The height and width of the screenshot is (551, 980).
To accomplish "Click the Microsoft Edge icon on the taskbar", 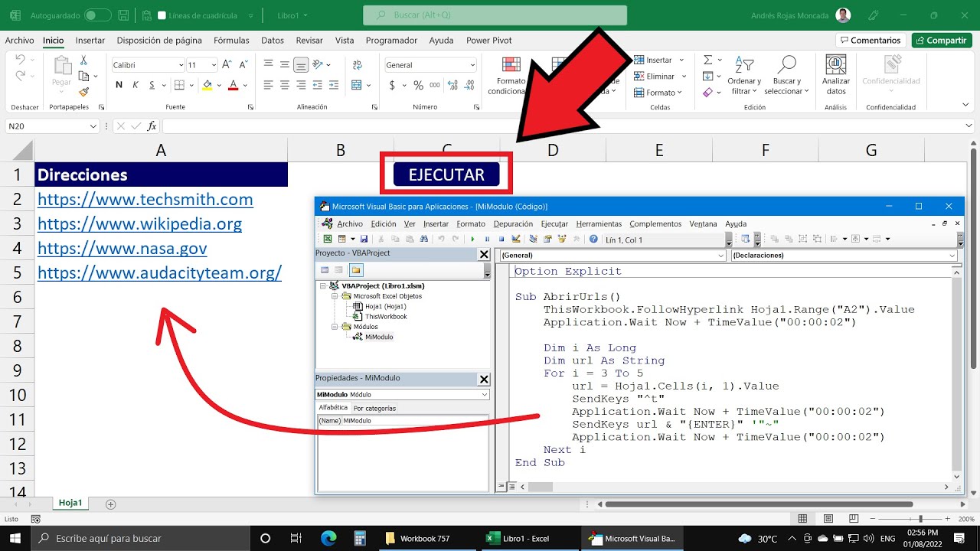I will [x=328, y=538].
